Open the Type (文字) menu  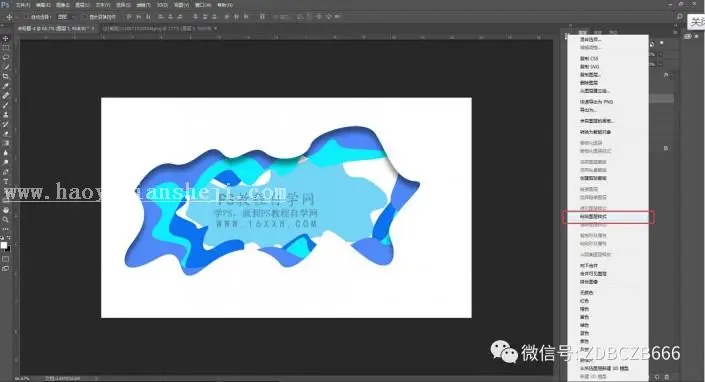pyautogui.click(x=103, y=5)
